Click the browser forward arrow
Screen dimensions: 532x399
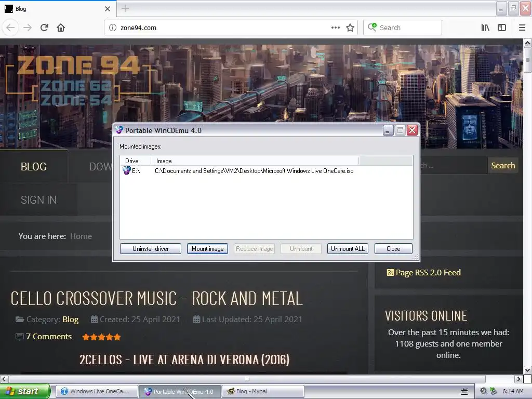(x=28, y=28)
